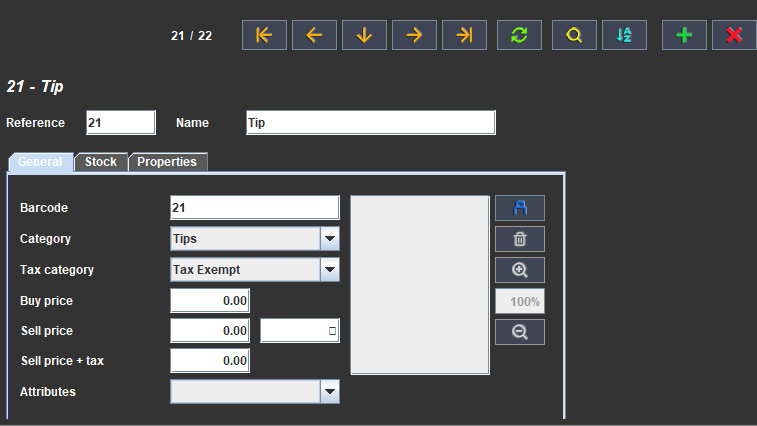The image size is (757, 426).
Task: Sort records with the A-Z button
Action: click(x=624, y=35)
